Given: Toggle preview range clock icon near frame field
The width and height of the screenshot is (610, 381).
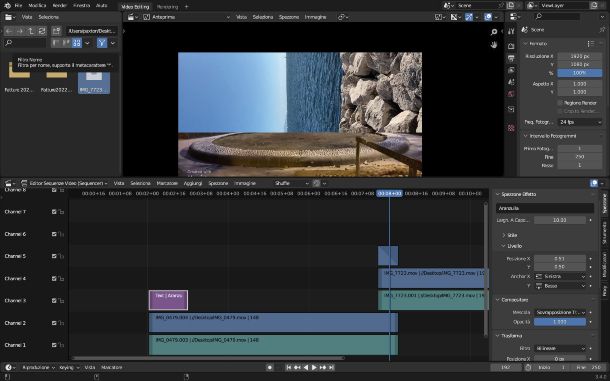Looking at the screenshot, I should pos(528,367).
